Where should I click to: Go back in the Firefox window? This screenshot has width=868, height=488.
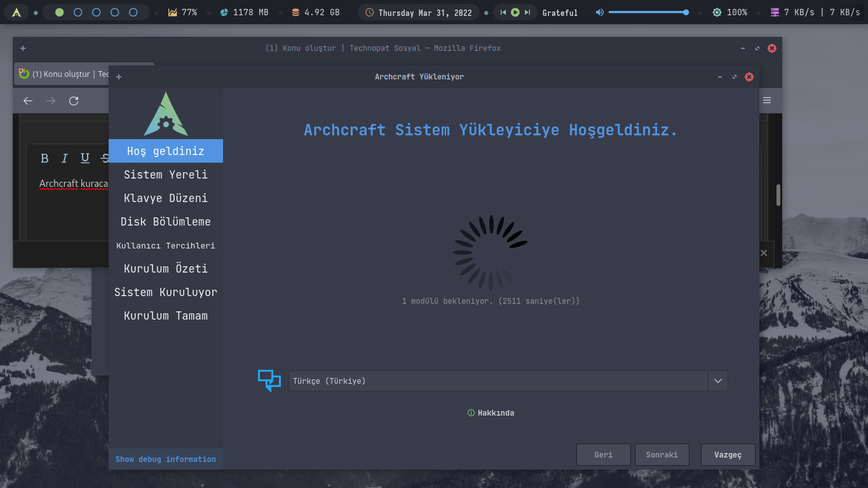point(27,100)
